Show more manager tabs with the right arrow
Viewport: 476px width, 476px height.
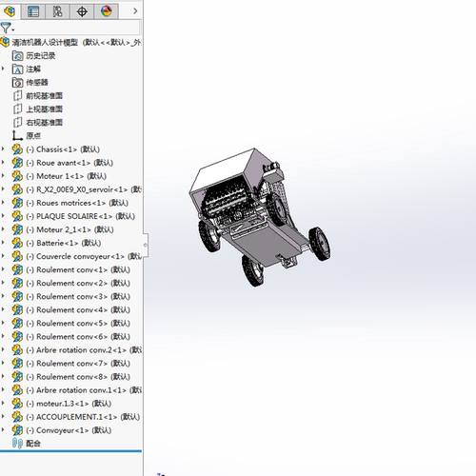(135, 11)
